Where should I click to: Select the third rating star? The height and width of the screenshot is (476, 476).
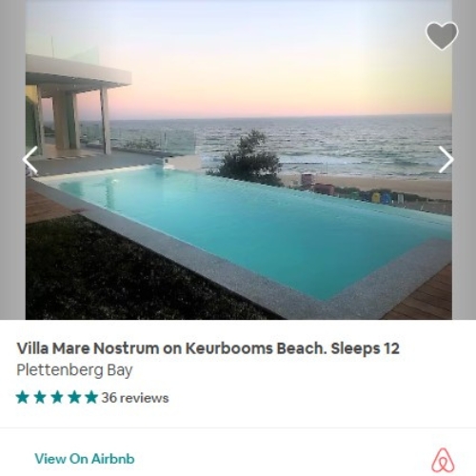point(57,397)
